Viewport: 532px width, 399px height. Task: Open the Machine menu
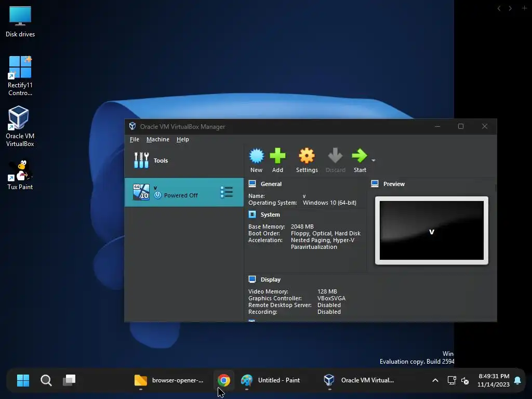click(158, 139)
